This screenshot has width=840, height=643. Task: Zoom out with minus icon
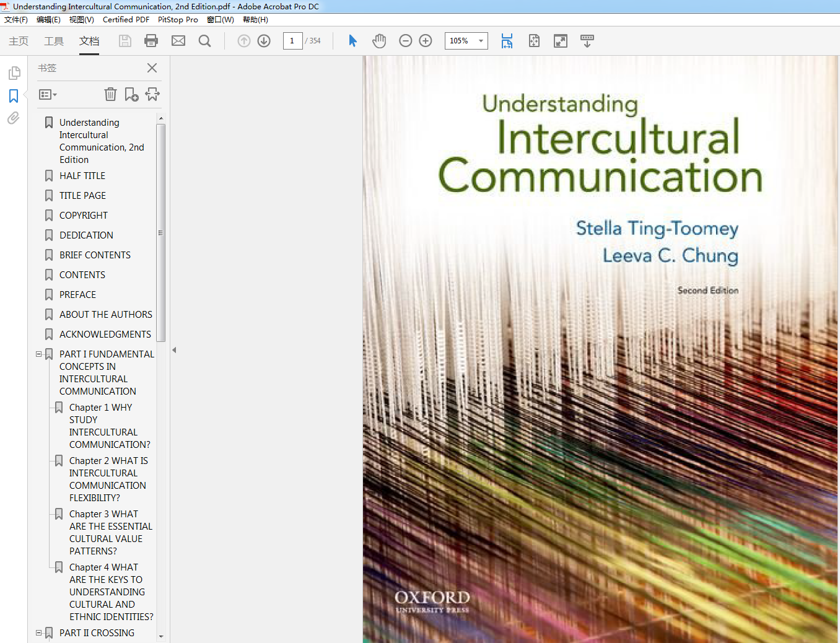pos(406,41)
